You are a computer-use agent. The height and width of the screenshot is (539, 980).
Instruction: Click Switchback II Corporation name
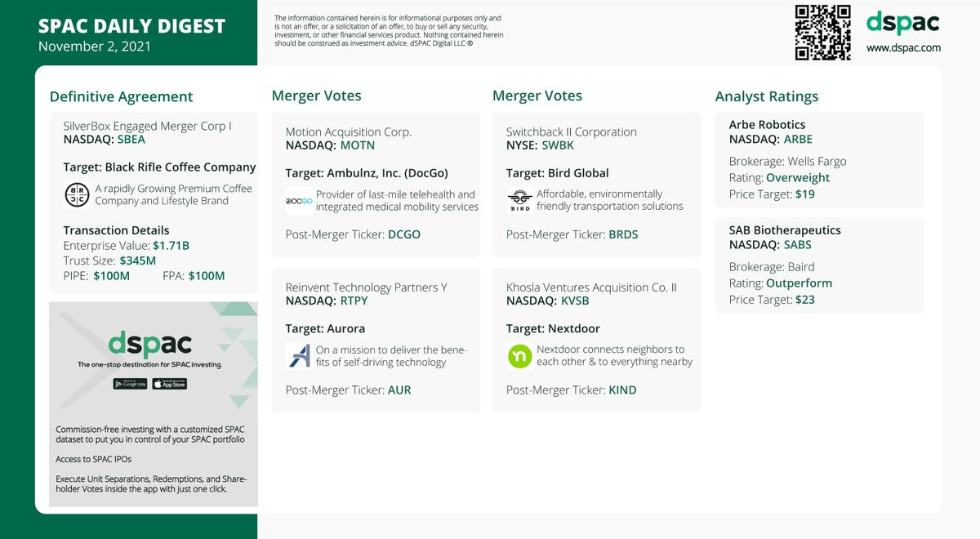point(572,131)
